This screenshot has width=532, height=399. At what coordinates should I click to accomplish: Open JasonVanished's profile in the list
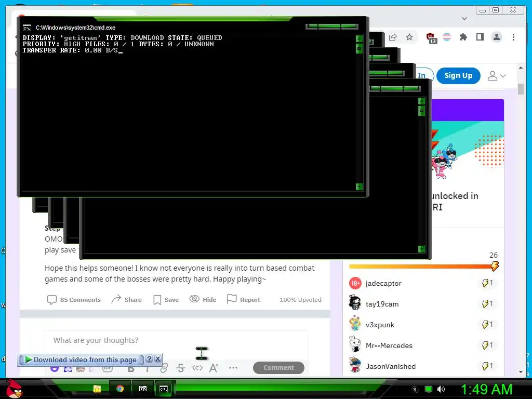(391, 366)
